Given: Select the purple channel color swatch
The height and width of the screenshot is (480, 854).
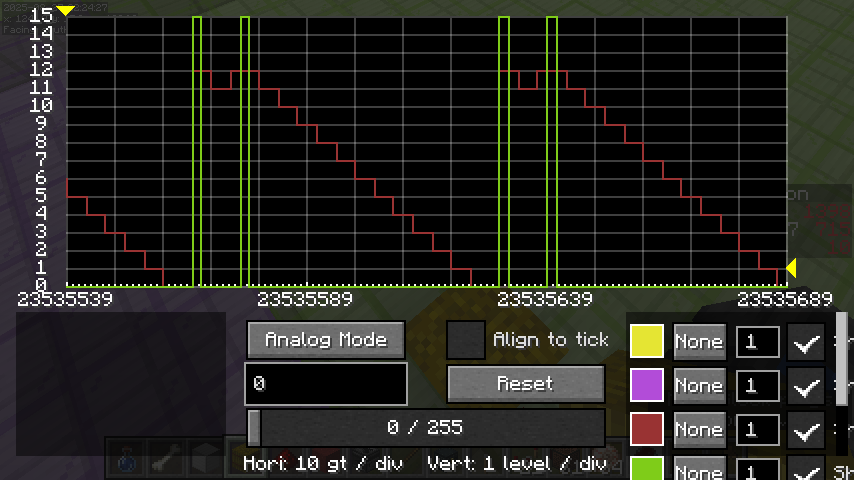Looking at the screenshot, I should pos(646,385).
